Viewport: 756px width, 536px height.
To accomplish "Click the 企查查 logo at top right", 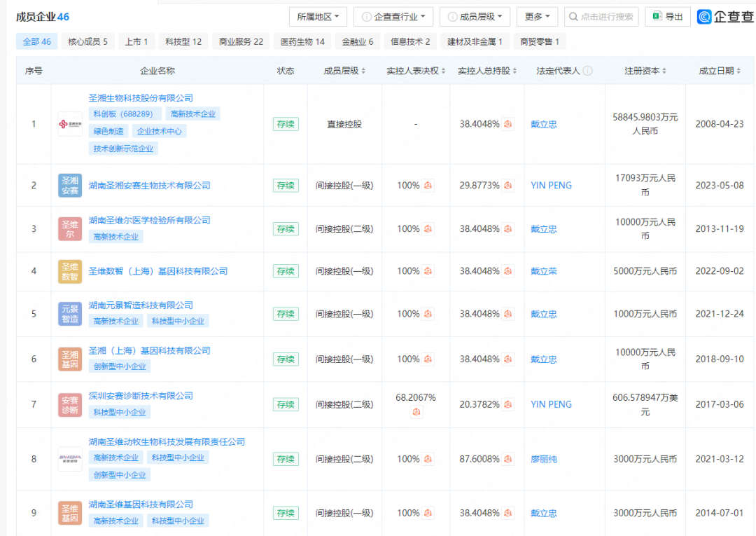I will [724, 16].
